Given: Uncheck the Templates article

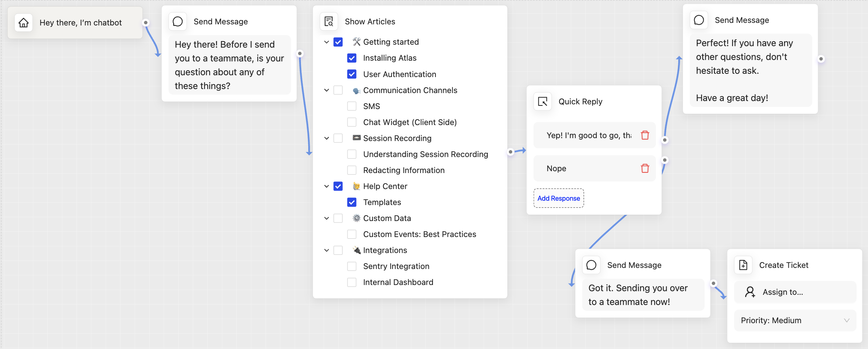Looking at the screenshot, I should pyautogui.click(x=352, y=202).
